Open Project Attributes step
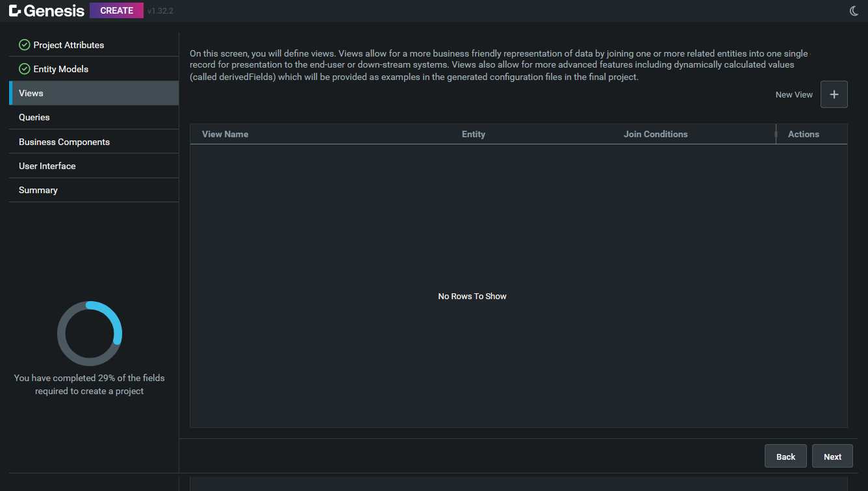Image resolution: width=868 pixels, height=491 pixels. click(94, 45)
